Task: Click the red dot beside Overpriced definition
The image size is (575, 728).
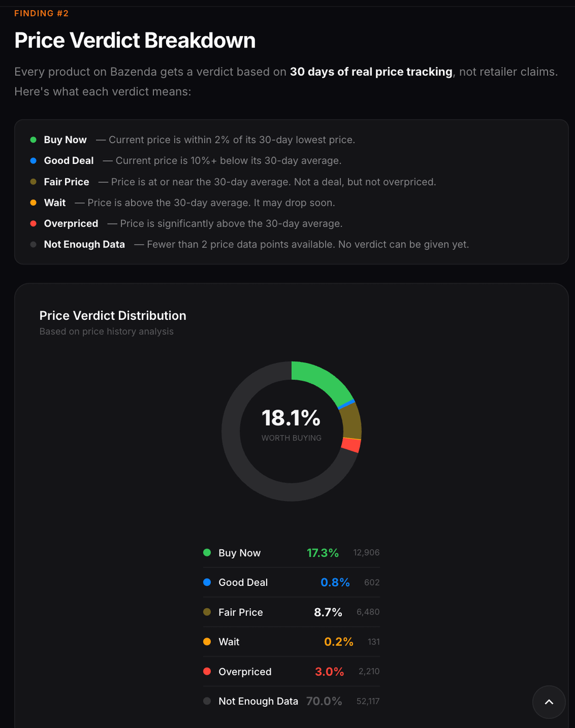Action: [x=33, y=224]
